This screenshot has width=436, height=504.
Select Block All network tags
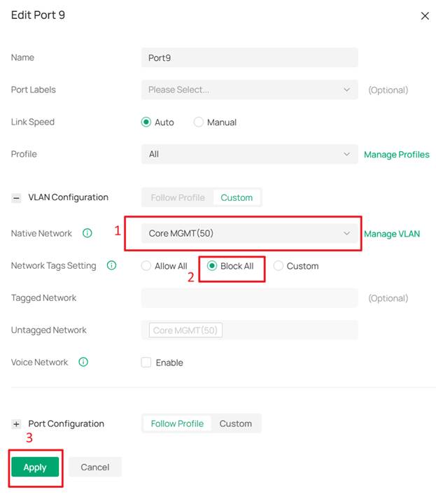[212, 266]
